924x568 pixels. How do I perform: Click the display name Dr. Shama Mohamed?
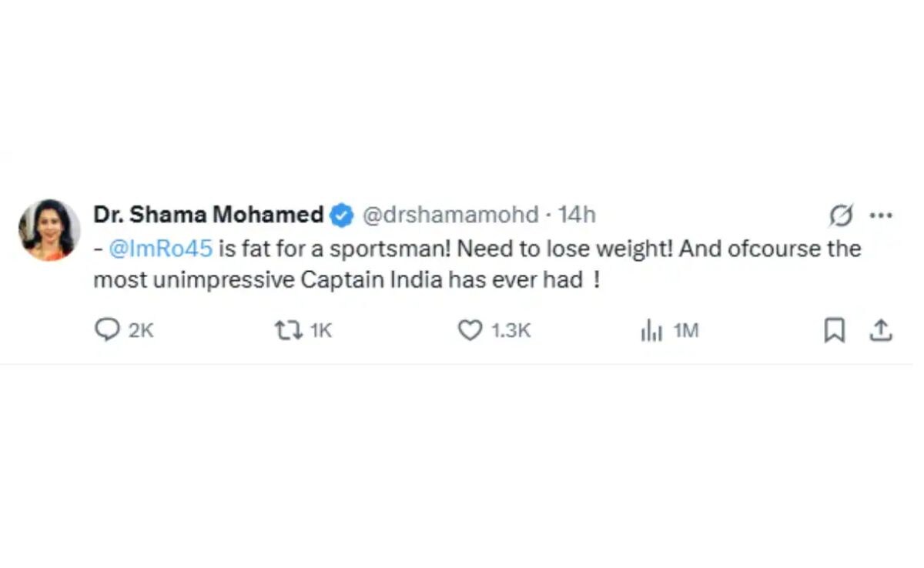pyautogui.click(x=208, y=215)
